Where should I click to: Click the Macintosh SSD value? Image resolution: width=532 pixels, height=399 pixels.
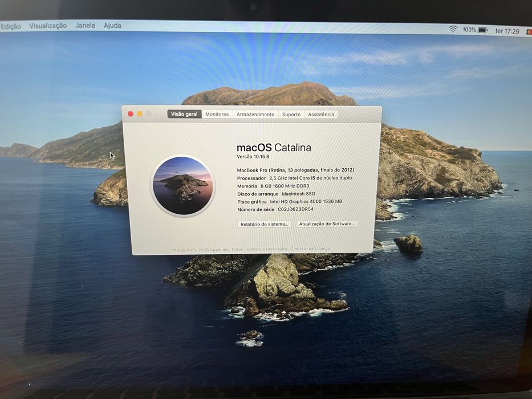pos(299,194)
